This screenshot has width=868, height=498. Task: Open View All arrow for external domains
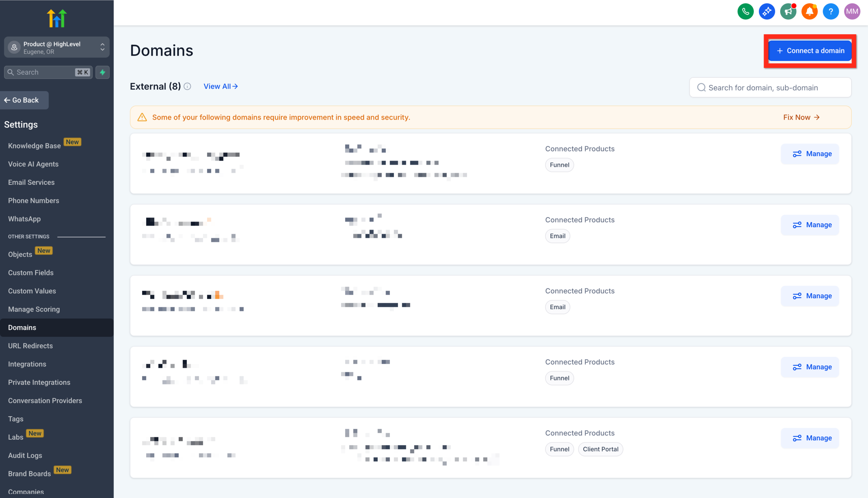pos(221,86)
